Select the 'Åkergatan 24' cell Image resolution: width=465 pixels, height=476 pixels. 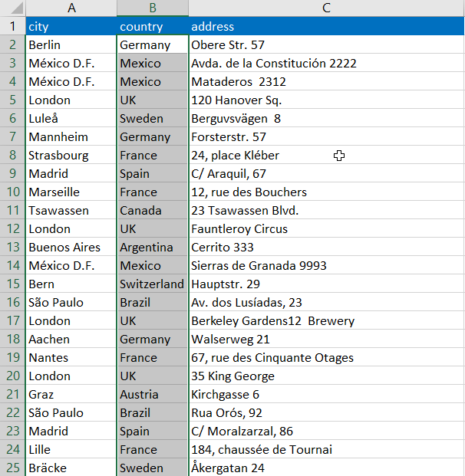point(326,468)
